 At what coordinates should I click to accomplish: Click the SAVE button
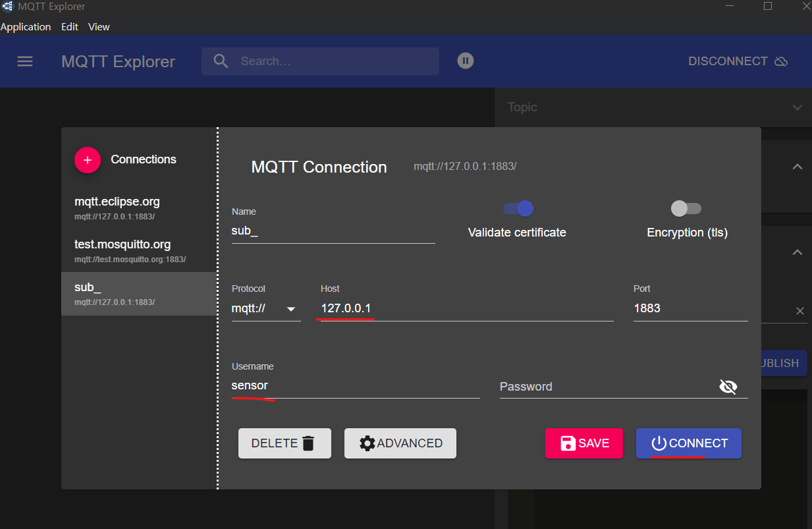click(585, 443)
